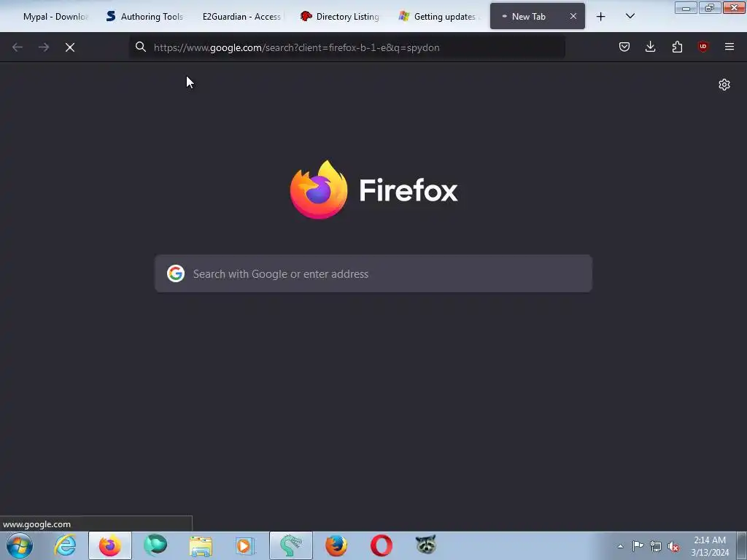Screen dimensions: 747x560
Task: Expand the list all tabs chevron
Action: (x=630, y=16)
